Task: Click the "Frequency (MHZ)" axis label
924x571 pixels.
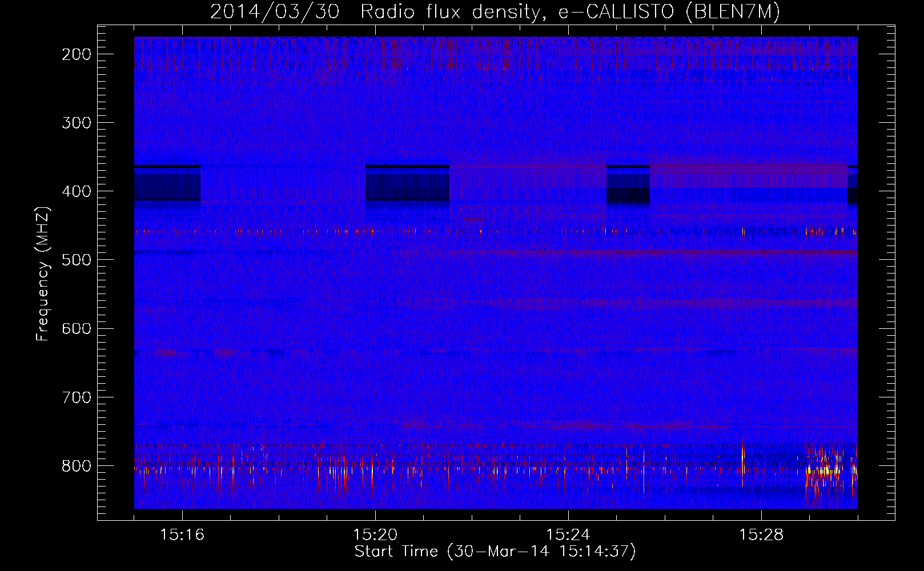Action: (43, 274)
